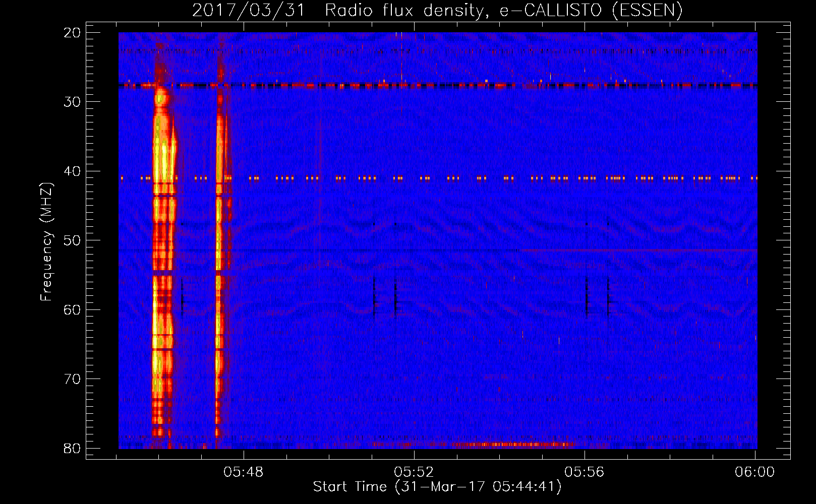Click the 06:00 time tick label

coord(755,472)
